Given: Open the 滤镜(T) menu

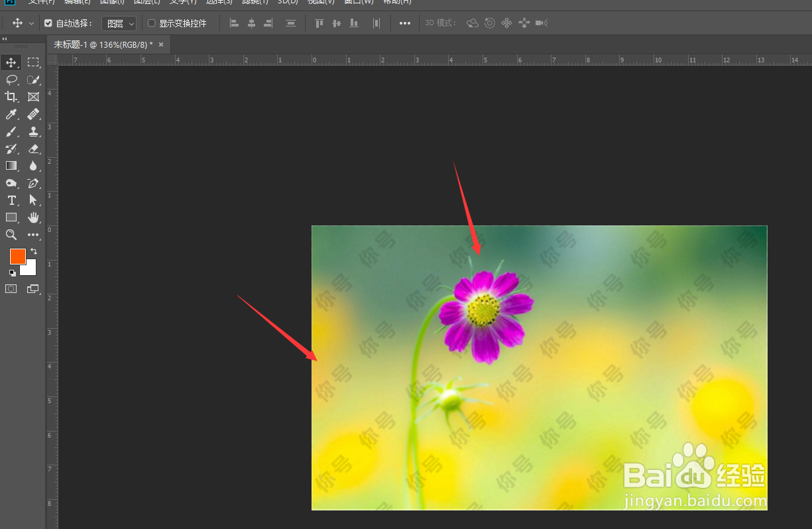Looking at the screenshot, I should [255, 2].
